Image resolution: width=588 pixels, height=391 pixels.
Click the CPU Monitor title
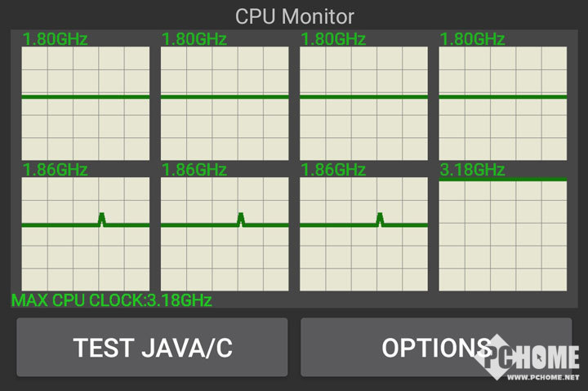click(x=294, y=16)
